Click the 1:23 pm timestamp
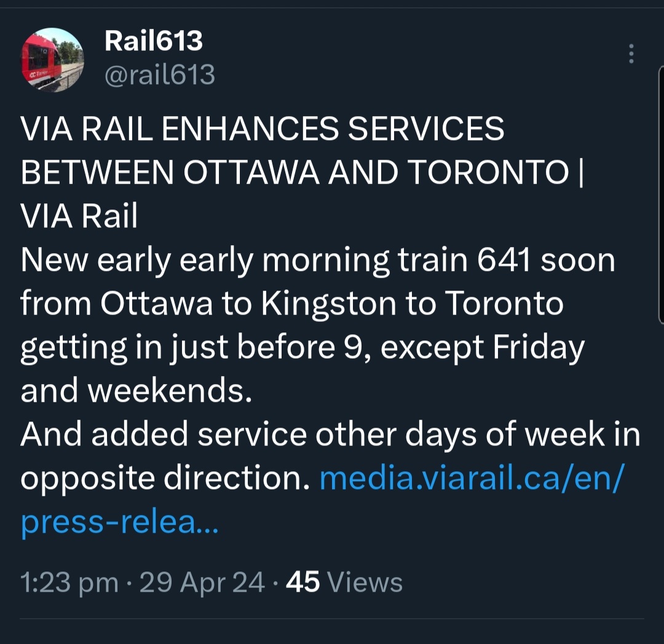Image resolution: width=664 pixels, height=644 pixels. [69, 583]
